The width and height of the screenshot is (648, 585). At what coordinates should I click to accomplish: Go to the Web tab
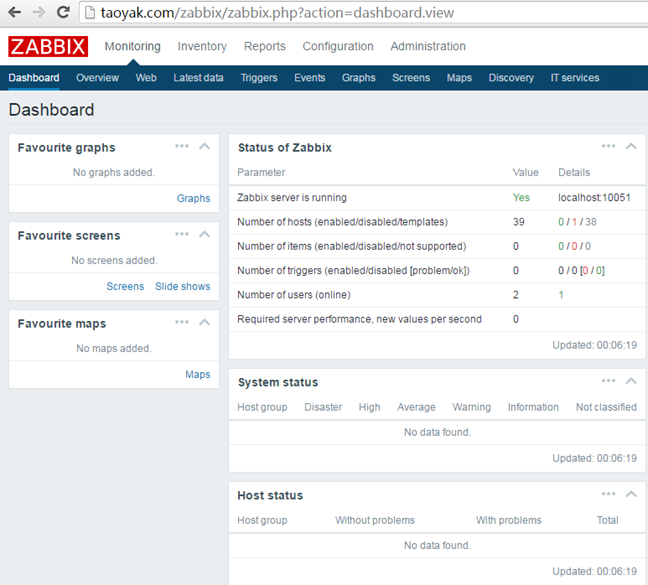tap(146, 78)
